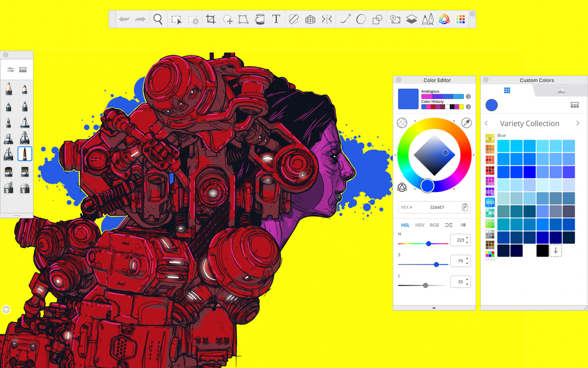The height and width of the screenshot is (368, 588).
Task: Expand the Color History row
Action: tap(468, 107)
